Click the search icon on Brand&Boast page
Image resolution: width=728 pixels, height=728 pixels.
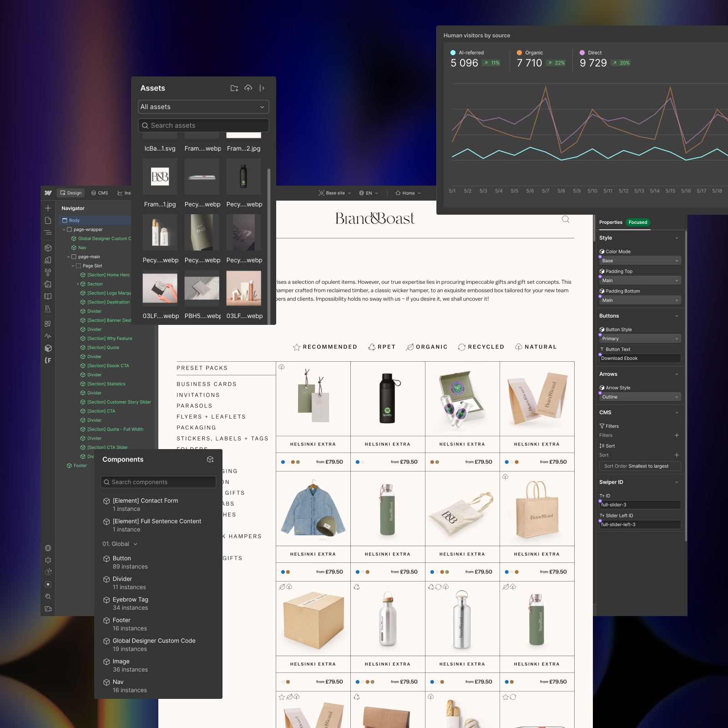pos(566,219)
